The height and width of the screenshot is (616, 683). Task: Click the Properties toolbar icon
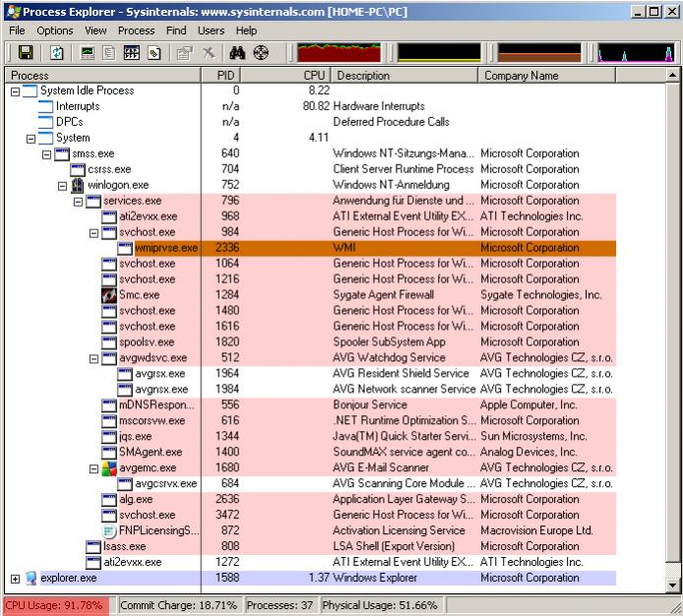pyautogui.click(x=185, y=53)
